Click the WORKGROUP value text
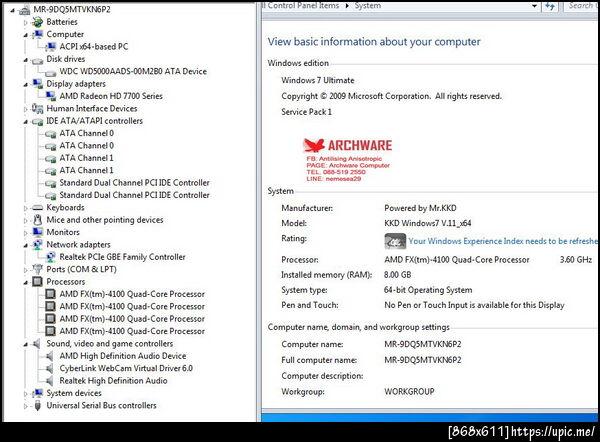This screenshot has height=442, width=600. pos(409,391)
